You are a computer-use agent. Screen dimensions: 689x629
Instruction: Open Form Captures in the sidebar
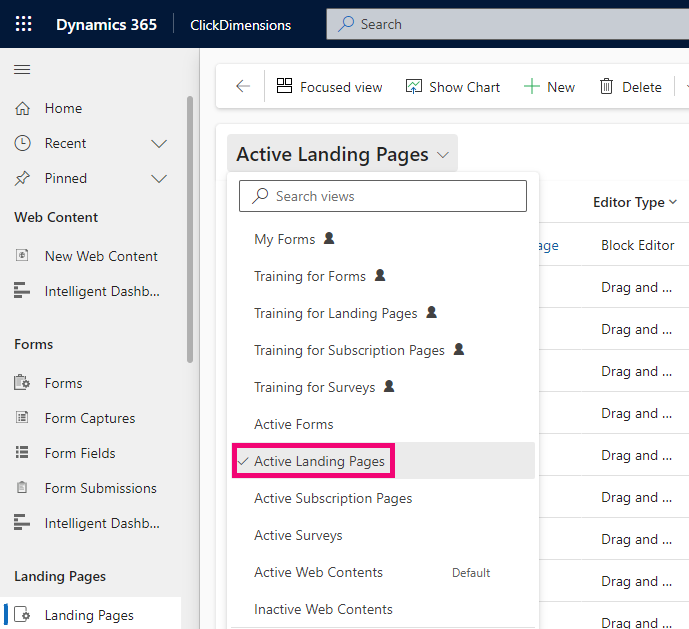point(91,418)
